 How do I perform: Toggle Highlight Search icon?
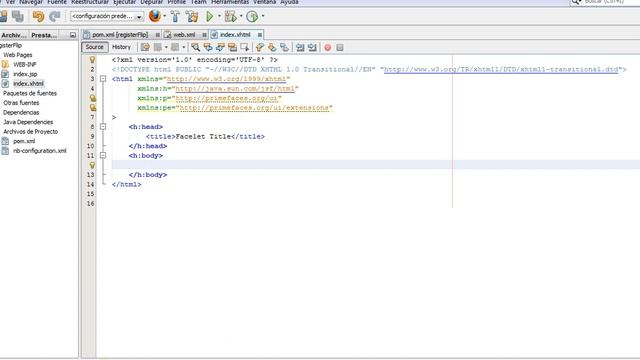click(232, 47)
